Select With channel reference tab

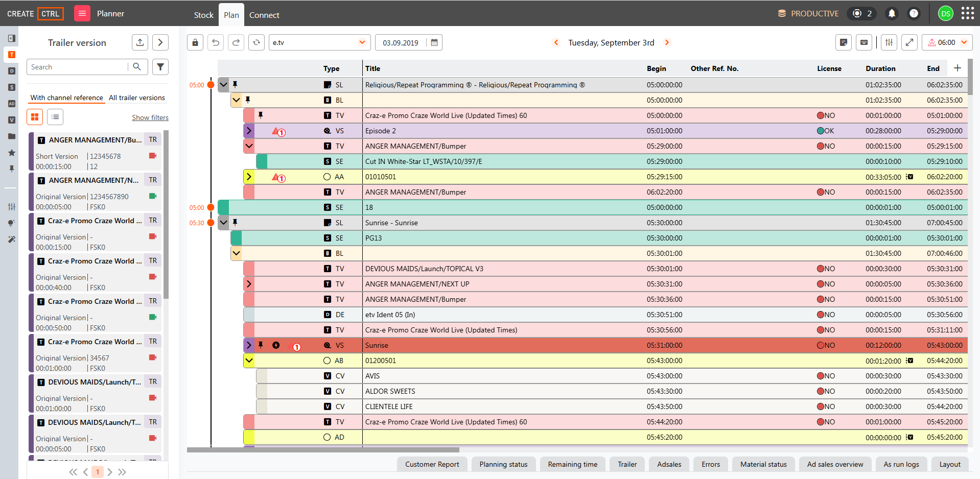click(x=66, y=98)
